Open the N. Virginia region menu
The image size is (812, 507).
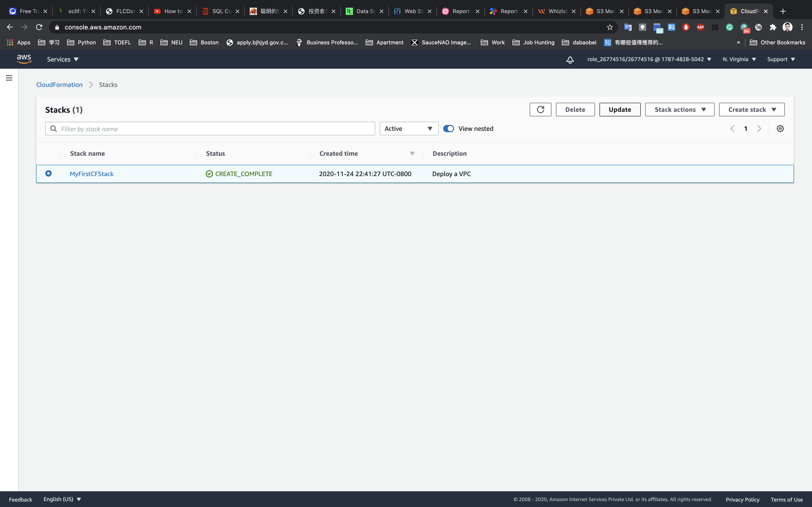pos(739,59)
